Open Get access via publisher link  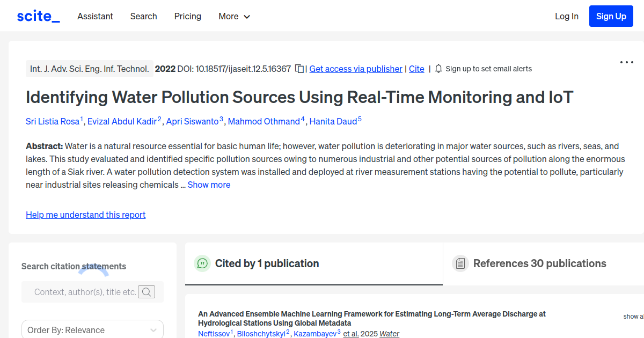tap(355, 69)
